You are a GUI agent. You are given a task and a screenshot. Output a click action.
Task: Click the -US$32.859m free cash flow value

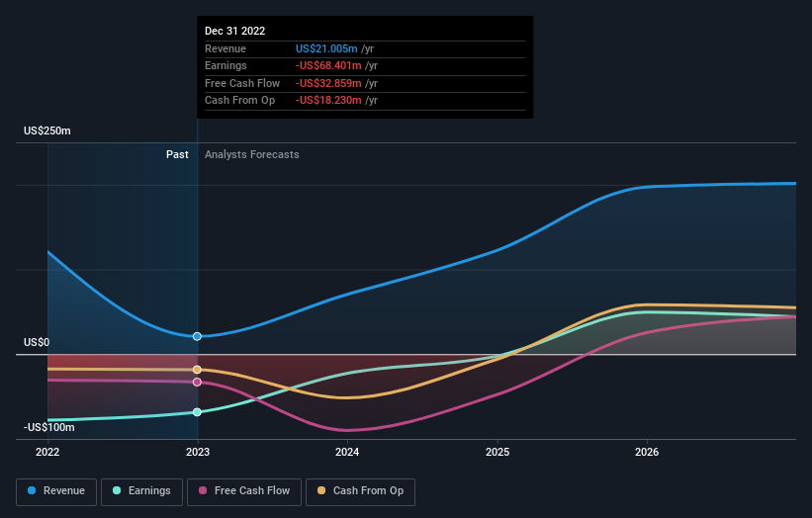328,83
